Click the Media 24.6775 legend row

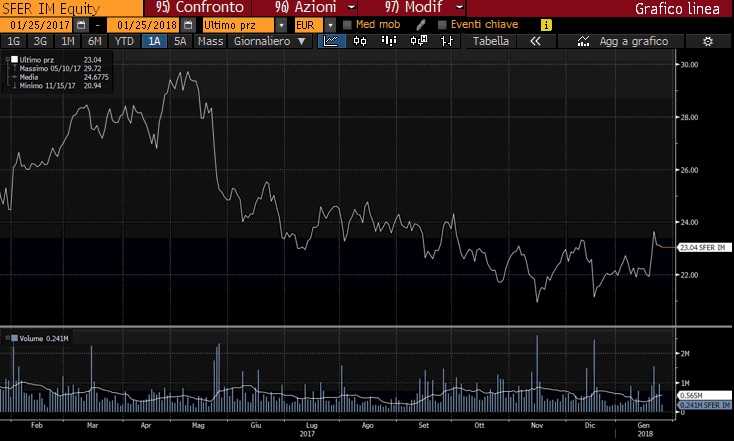point(63,77)
